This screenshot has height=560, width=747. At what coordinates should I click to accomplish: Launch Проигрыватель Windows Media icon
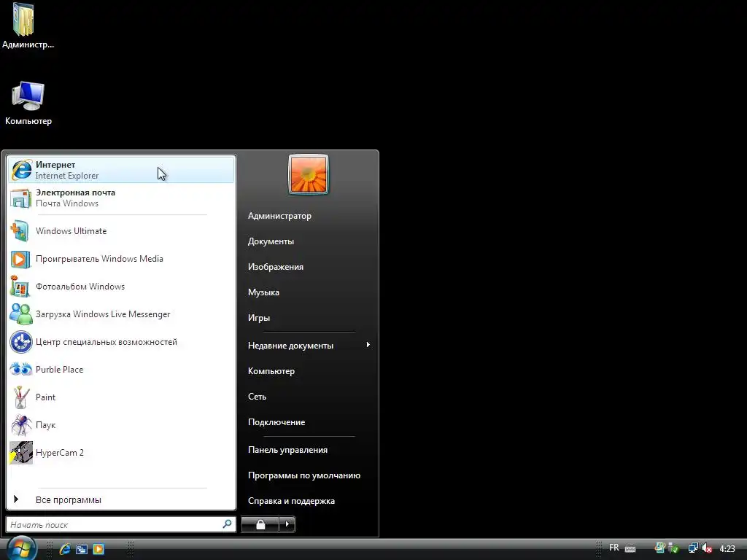[x=20, y=259]
